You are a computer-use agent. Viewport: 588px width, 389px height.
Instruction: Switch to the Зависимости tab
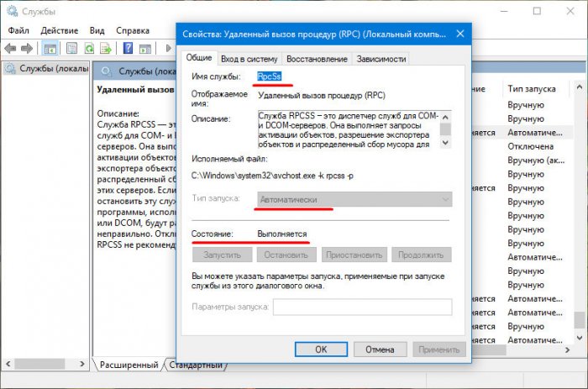[x=381, y=59]
